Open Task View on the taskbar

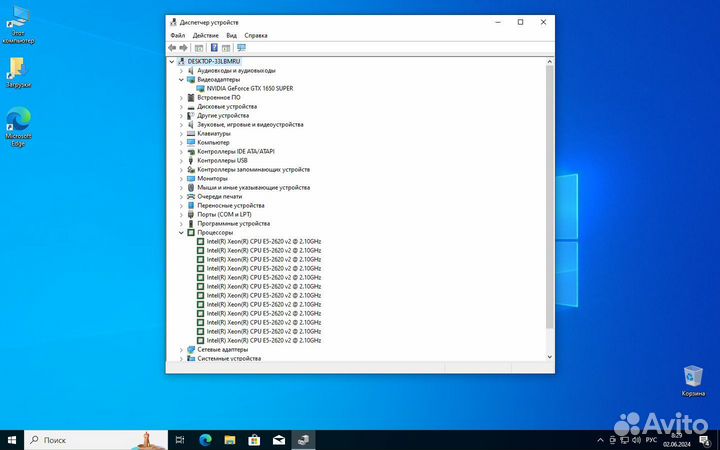pyautogui.click(x=180, y=440)
